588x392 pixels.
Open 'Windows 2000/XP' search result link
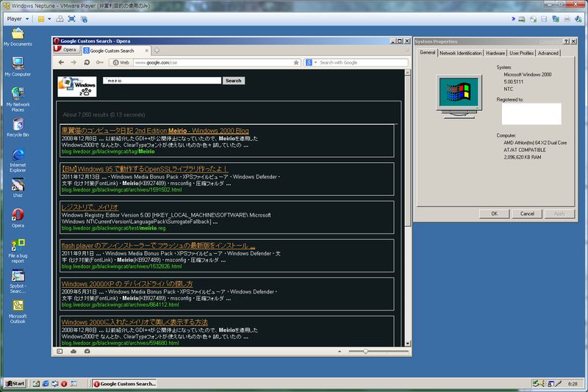[x=127, y=284]
